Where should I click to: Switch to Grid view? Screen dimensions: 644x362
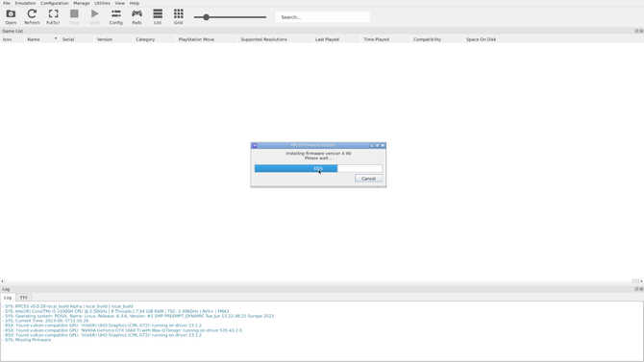coord(178,17)
